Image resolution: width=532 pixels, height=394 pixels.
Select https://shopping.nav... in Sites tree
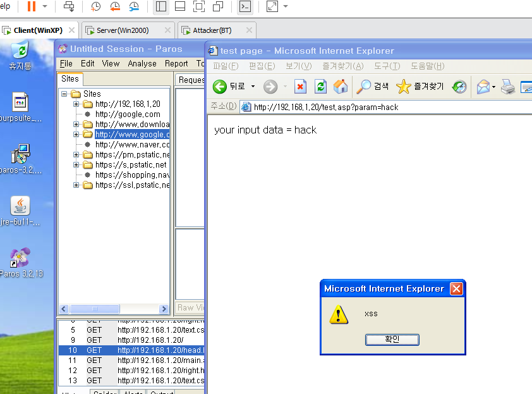(132, 175)
